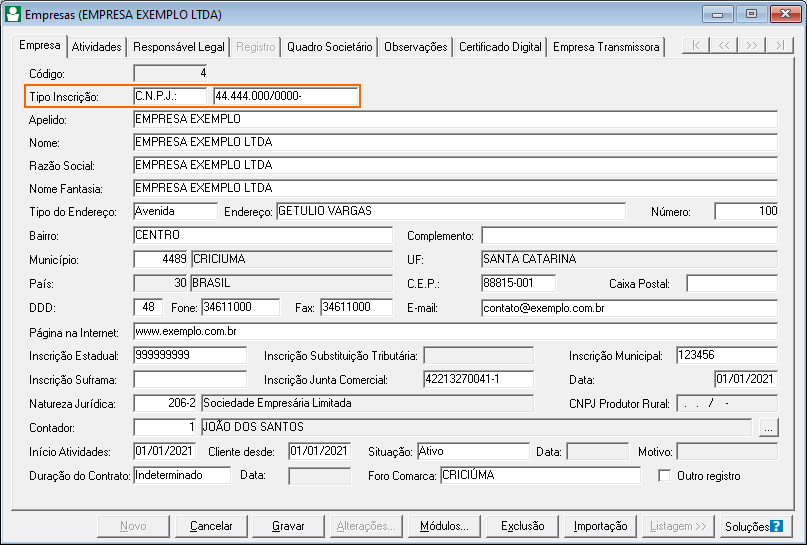Open Duração do Contrato field Indeterminado
Screen dimensions: 807x545
click(x=182, y=475)
